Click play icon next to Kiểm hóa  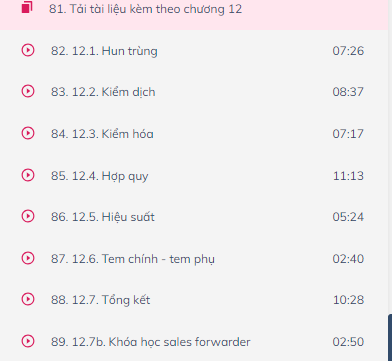(28, 133)
